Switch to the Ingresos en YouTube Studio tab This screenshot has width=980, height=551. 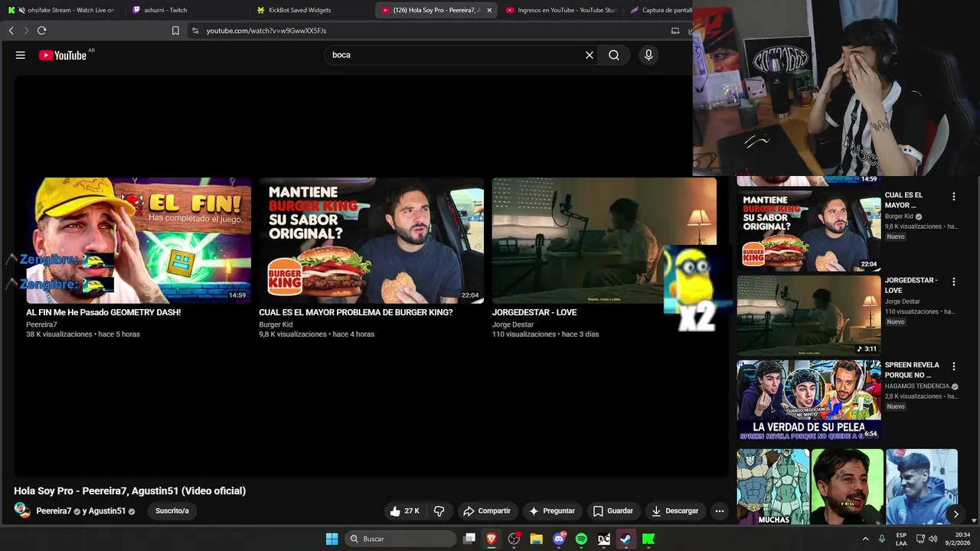(561, 10)
